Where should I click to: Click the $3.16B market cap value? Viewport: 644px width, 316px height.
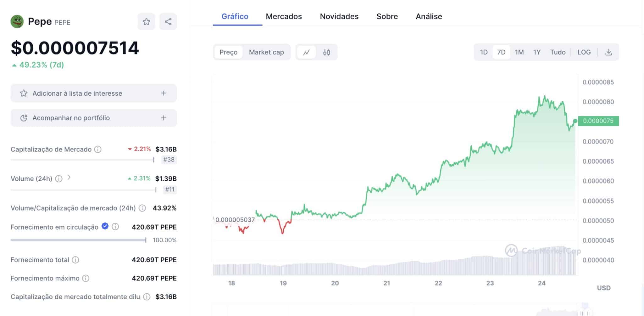[x=166, y=149]
